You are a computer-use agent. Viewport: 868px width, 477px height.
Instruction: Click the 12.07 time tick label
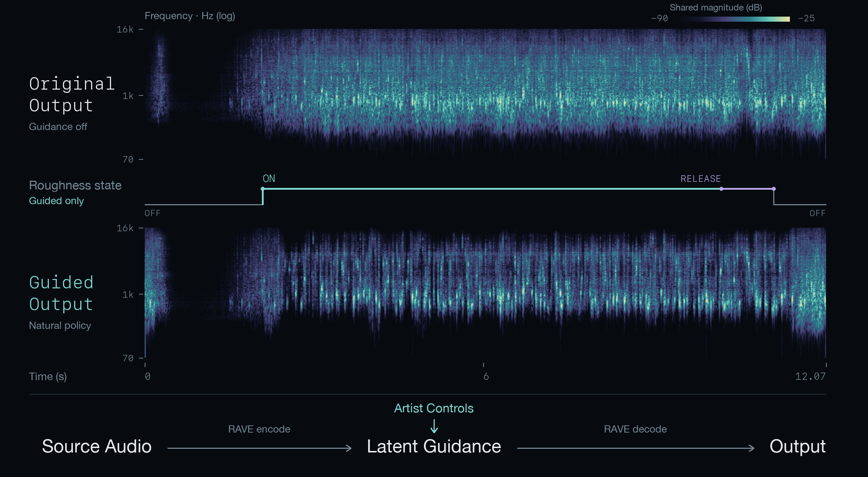tap(810, 377)
